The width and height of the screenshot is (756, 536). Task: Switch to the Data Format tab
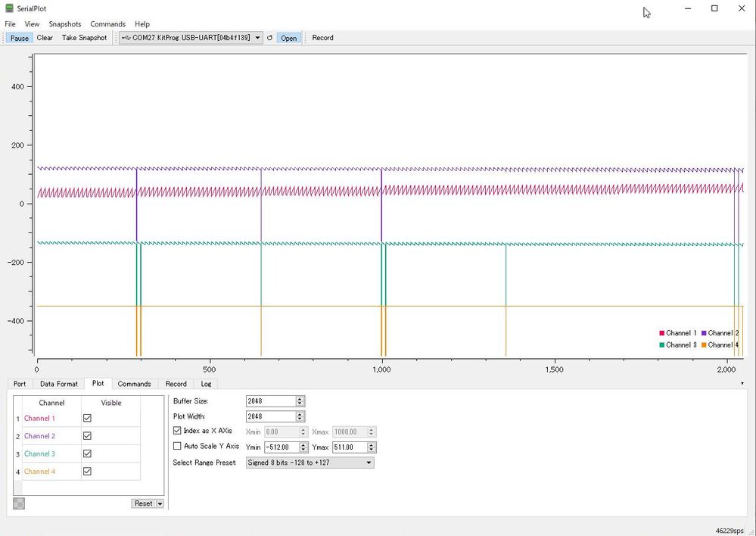click(58, 384)
